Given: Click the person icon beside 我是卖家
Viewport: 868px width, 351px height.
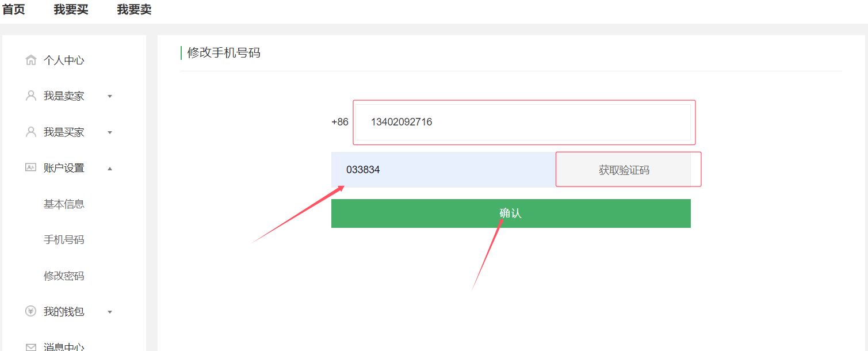Looking at the screenshot, I should (x=31, y=96).
